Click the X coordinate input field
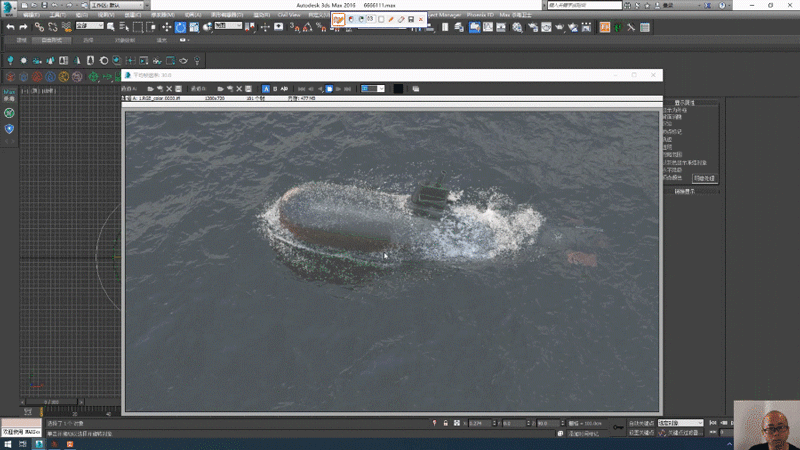800x450 pixels. tap(480, 423)
